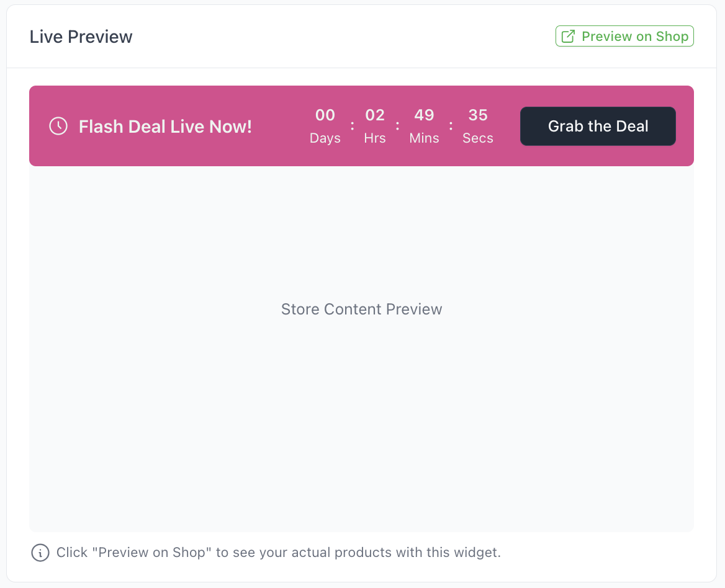The image size is (725, 588).
Task: Click the 02 hours countdown number
Action: (x=375, y=115)
